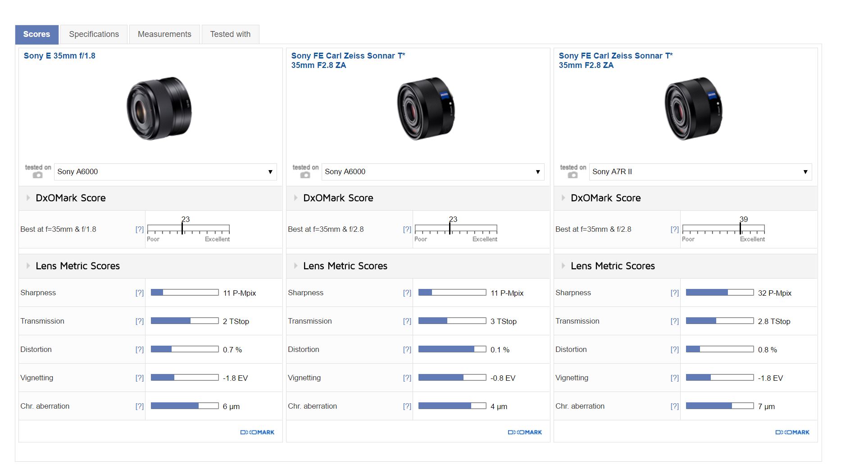Click the '4 µm' chromatic aberration value
The height and width of the screenshot is (473, 868).
pos(499,406)
